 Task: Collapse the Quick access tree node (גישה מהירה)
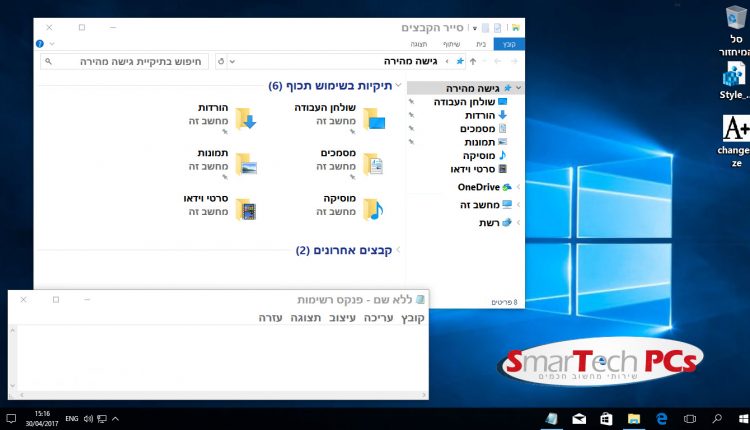(x=518, y=88)
